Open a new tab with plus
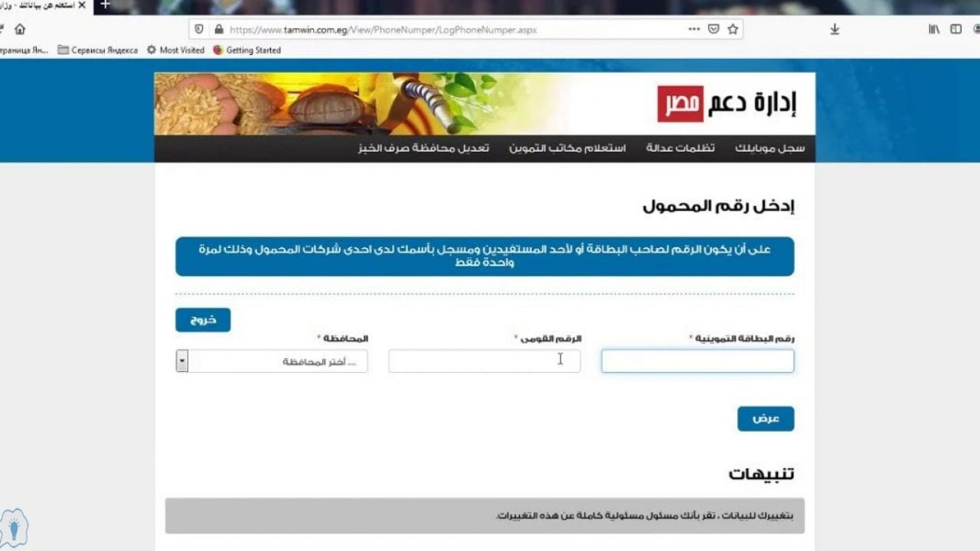The height and width of the screenshot is (551, 980). pyautogui.click(x=106, y=5)
